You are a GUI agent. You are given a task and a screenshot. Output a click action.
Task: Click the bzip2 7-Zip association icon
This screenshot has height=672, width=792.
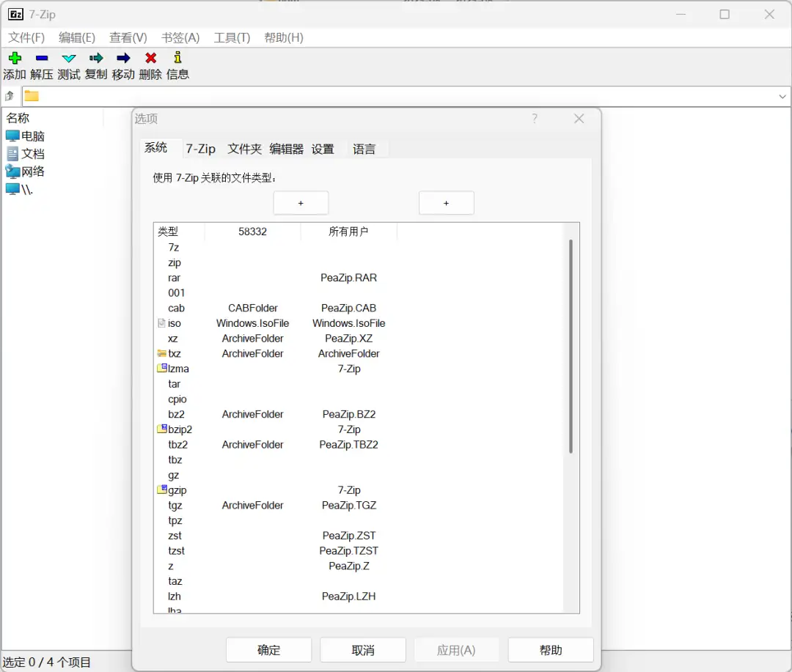click(162, 429)
